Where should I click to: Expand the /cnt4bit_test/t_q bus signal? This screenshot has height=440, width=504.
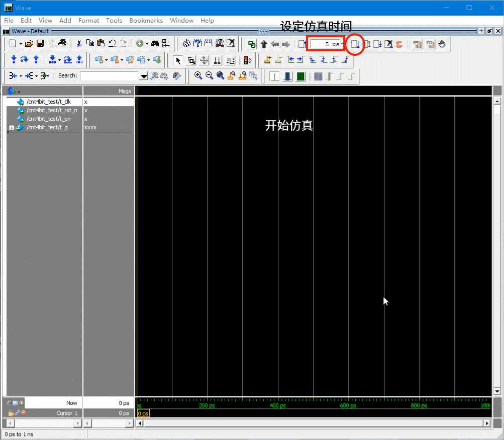coord(12,128)
